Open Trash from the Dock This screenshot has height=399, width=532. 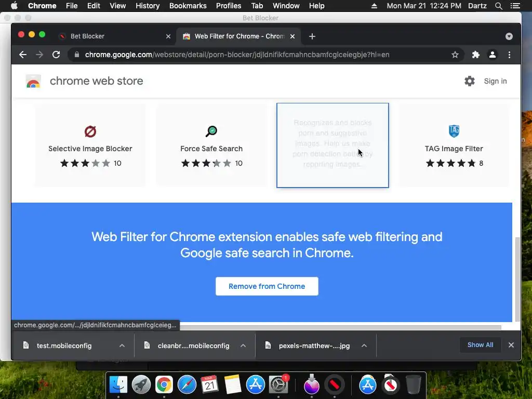tap(413, 385)
